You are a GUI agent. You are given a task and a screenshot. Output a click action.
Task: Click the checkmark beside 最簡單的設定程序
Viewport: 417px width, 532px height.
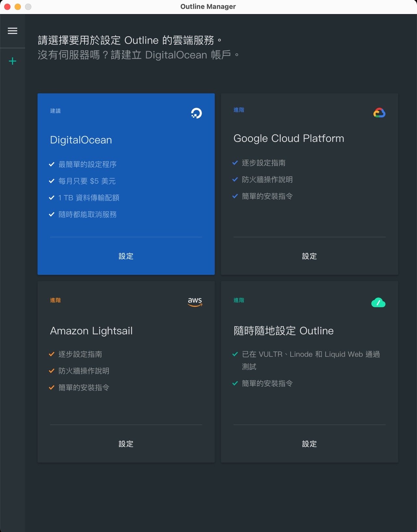point(51,164)
